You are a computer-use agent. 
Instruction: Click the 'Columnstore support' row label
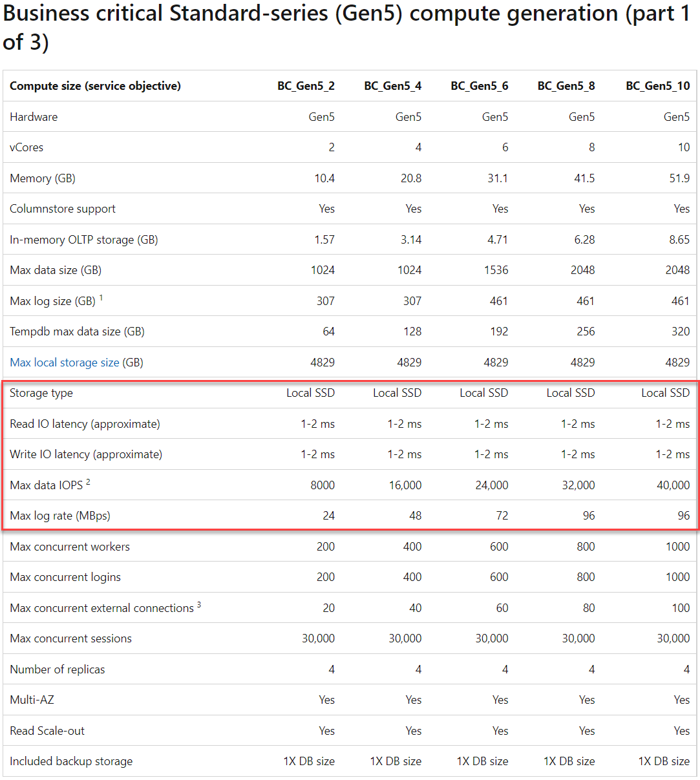click(63, 209)
